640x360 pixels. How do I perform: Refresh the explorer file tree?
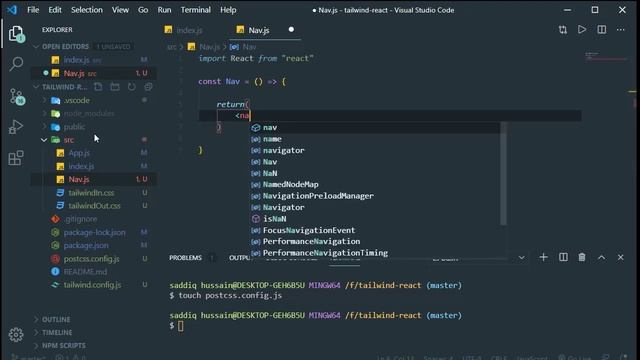coord(131,87)
